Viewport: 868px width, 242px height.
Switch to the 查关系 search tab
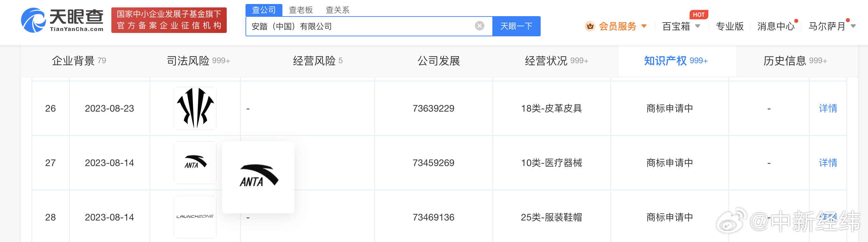tap(337, 10)
